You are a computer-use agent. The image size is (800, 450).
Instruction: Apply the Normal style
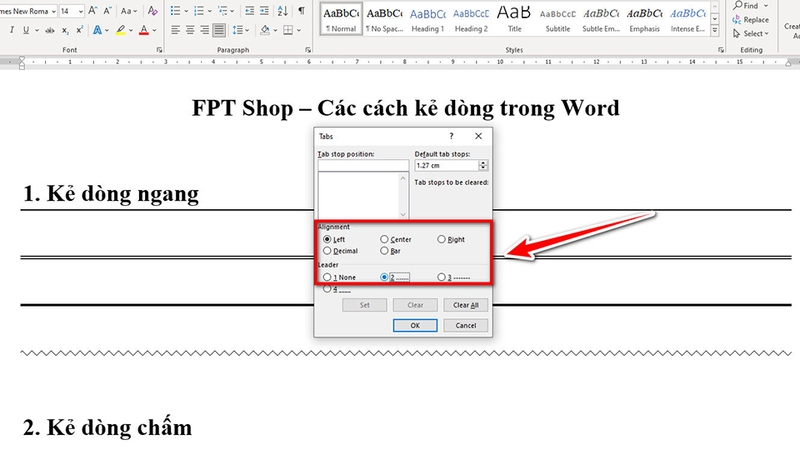pos(341,19)
